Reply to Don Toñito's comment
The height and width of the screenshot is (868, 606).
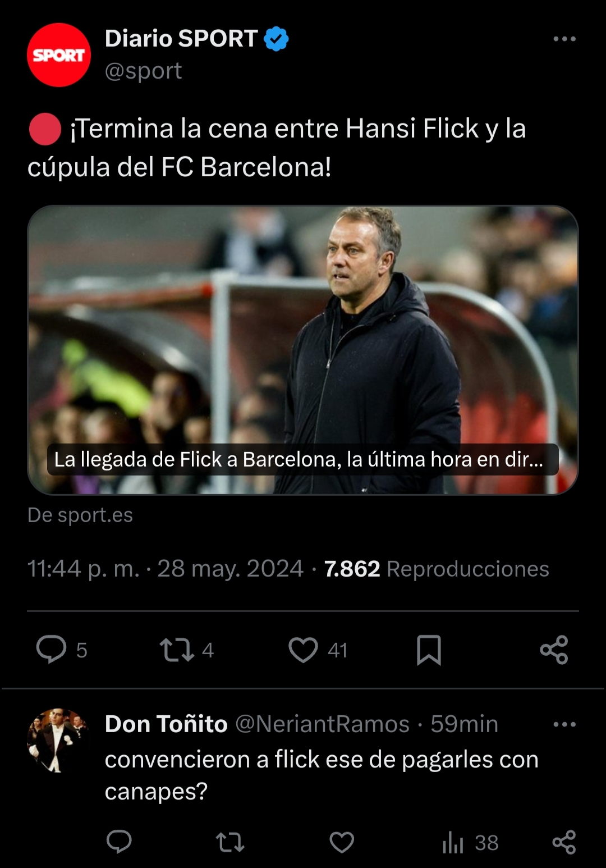[119, 842]
